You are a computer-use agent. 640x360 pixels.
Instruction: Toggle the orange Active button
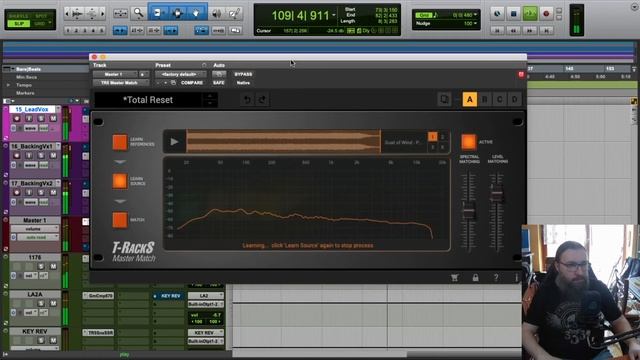pyautogui.click(x=469, y=142)
